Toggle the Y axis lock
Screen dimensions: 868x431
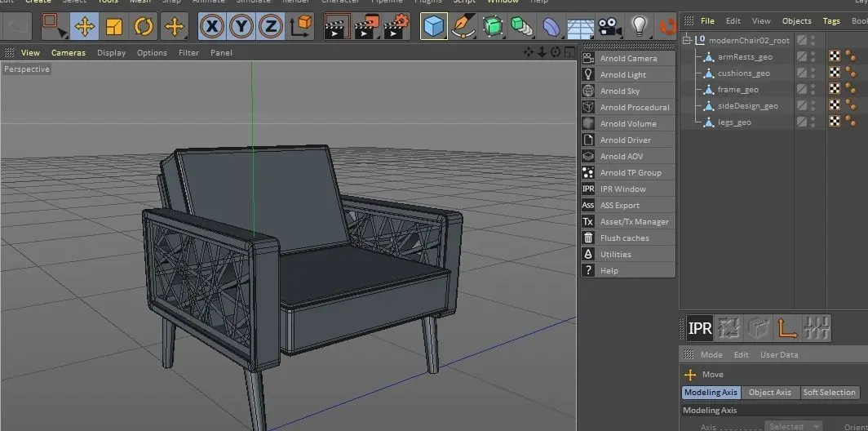pyautogui.click(x=241, y=26)
